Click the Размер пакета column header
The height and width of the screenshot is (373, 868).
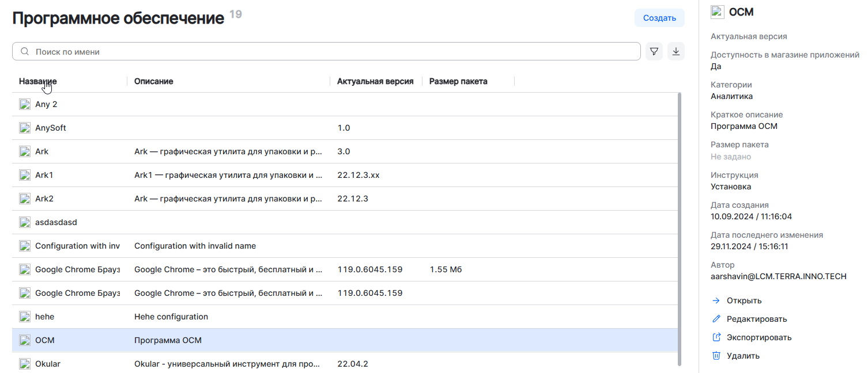pyautogui.click(x=458, y=81)
